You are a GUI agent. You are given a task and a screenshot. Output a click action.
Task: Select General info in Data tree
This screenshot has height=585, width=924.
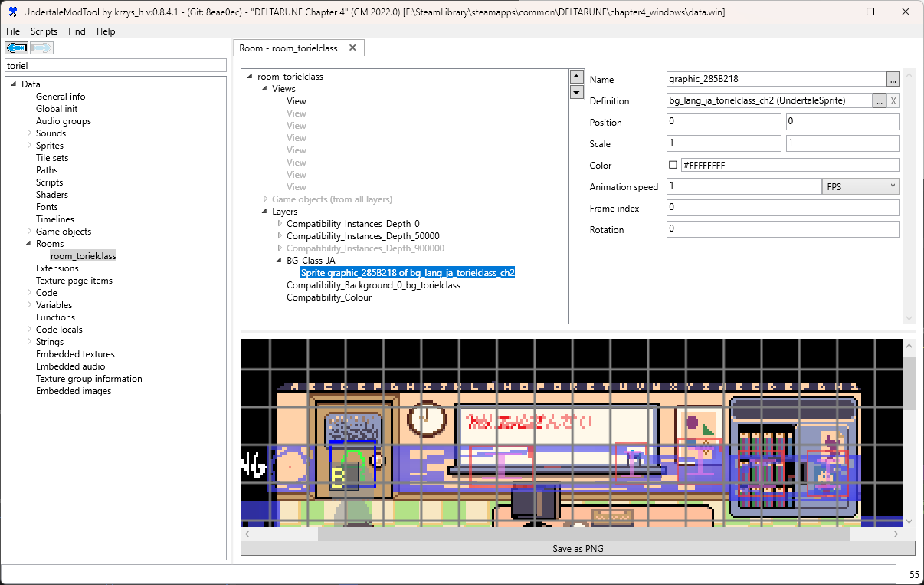[x=61, y=97]
